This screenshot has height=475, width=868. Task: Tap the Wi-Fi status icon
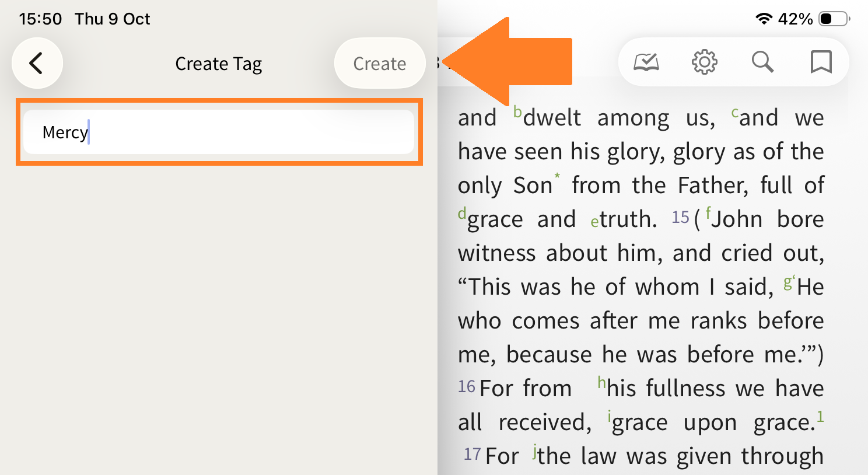[x=764, y=19]
